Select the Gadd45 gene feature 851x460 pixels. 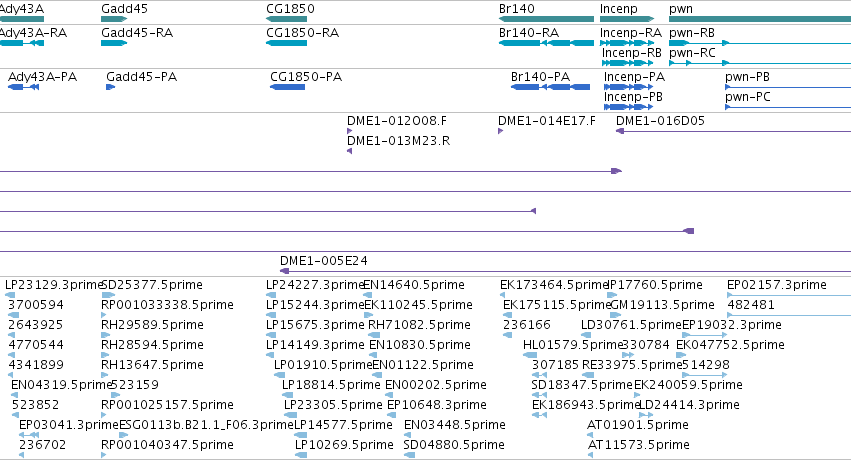pyautogui.click(x=114, y=20)
